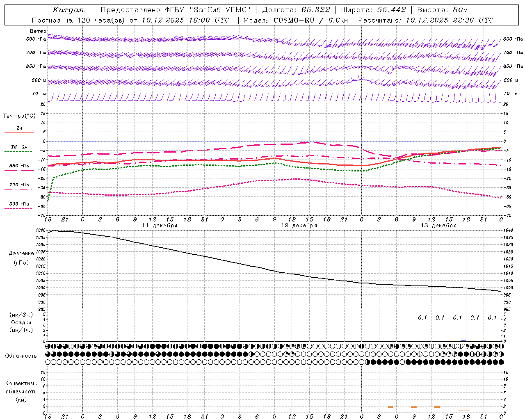Click the (км) unit label of convective clouds

click(x=21, y=399)
